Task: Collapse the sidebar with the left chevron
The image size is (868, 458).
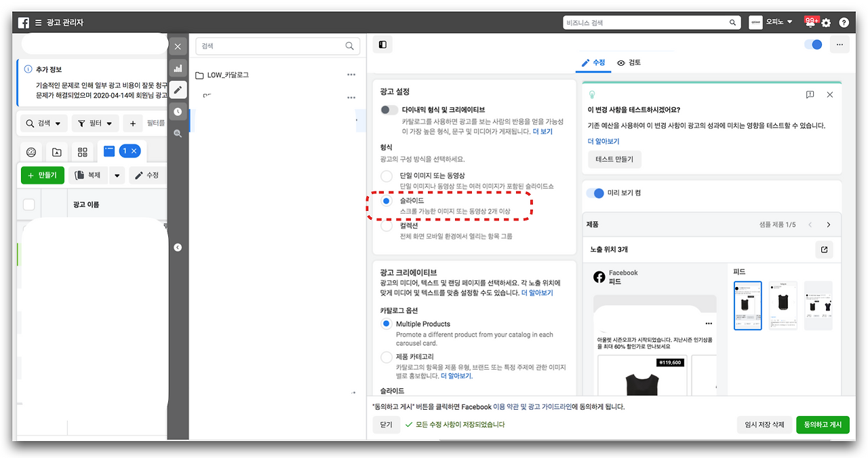Action: tap(178, 247)
